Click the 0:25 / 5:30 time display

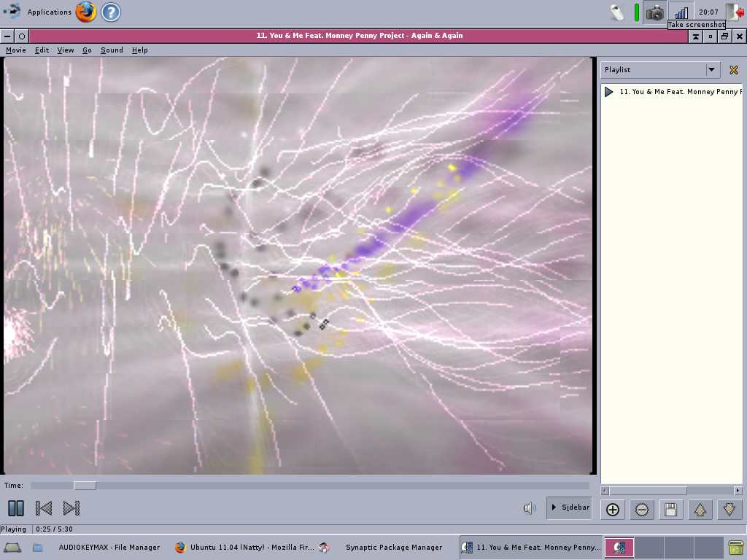[x=54, y=529]
